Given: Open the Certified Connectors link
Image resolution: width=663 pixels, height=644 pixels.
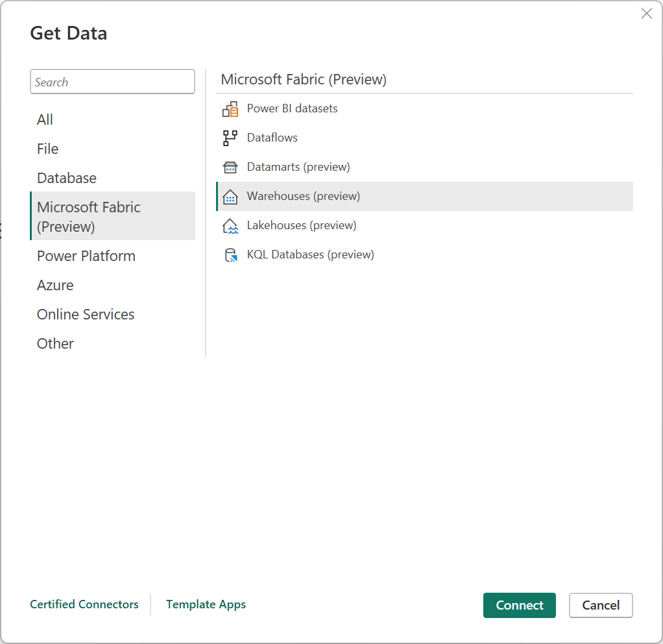Looking at the screenshot, I should 84,604.
